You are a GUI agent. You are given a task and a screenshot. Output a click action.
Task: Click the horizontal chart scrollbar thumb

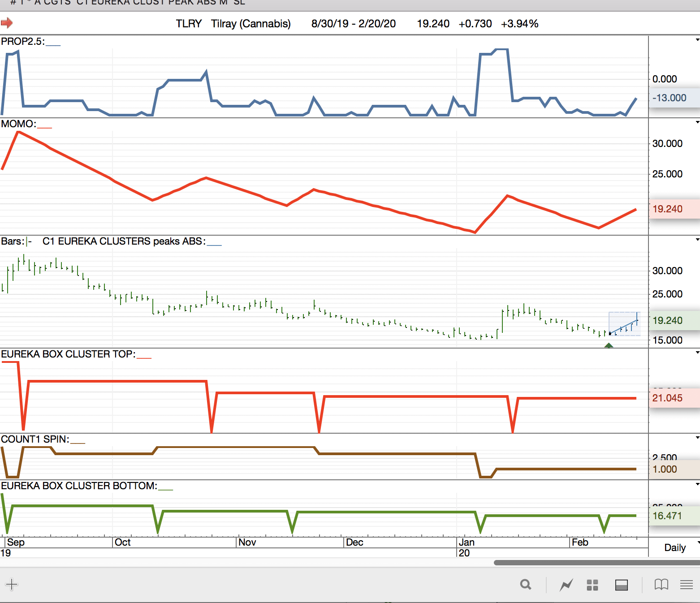coord(597,563)
